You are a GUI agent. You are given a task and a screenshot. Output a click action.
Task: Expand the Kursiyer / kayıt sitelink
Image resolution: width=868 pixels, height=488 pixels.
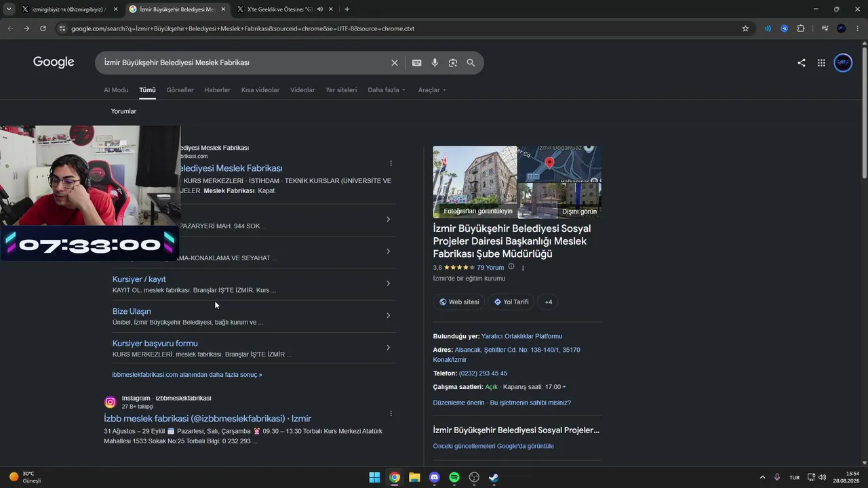coord(388,283)
